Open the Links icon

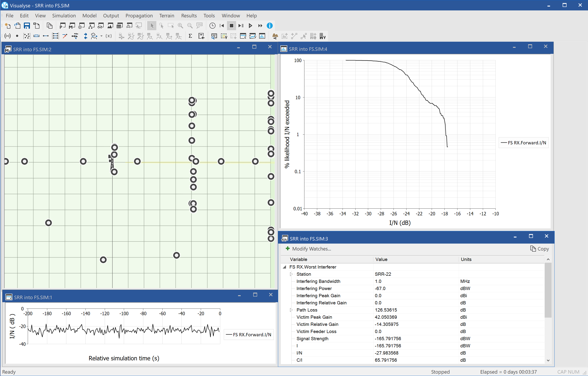46,36
